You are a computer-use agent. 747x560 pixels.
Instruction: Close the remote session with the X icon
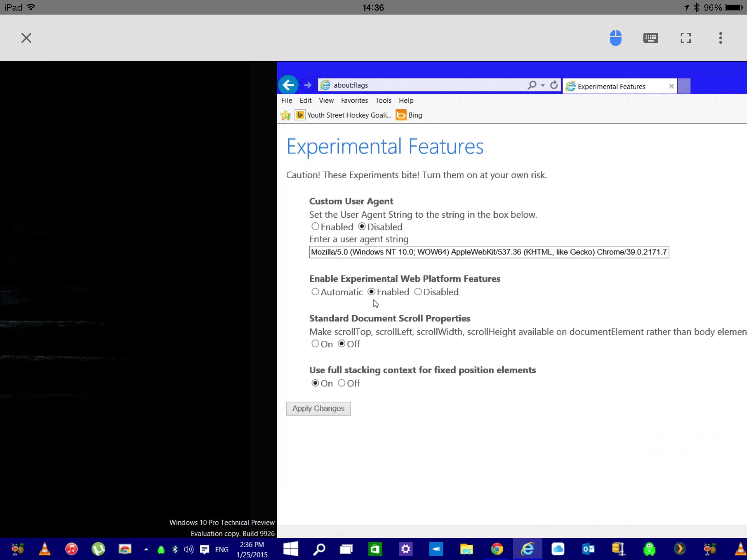pos(26,38)
